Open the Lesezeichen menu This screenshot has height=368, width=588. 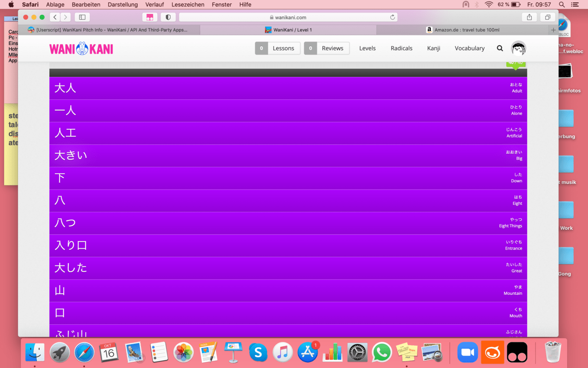point(188,4)
